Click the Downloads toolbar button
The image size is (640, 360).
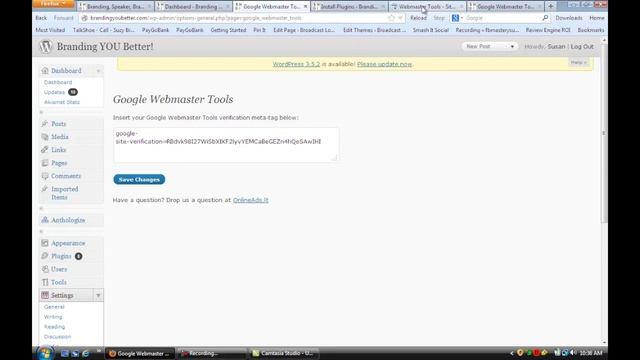point(569,18)
